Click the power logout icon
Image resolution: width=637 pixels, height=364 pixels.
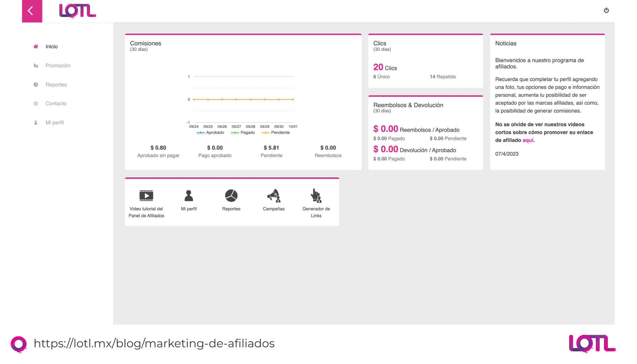coord(606,10)
